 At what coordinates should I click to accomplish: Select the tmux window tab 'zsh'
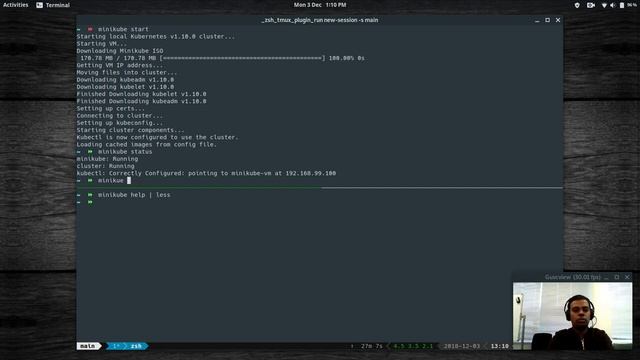click(x=136, y=346)
